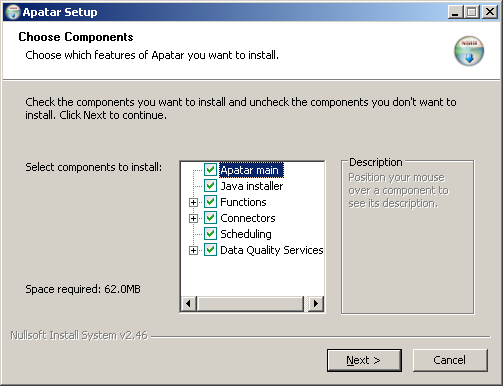
Task: Toggle the Functions component checkbox
Action: [x=210, y=202]
